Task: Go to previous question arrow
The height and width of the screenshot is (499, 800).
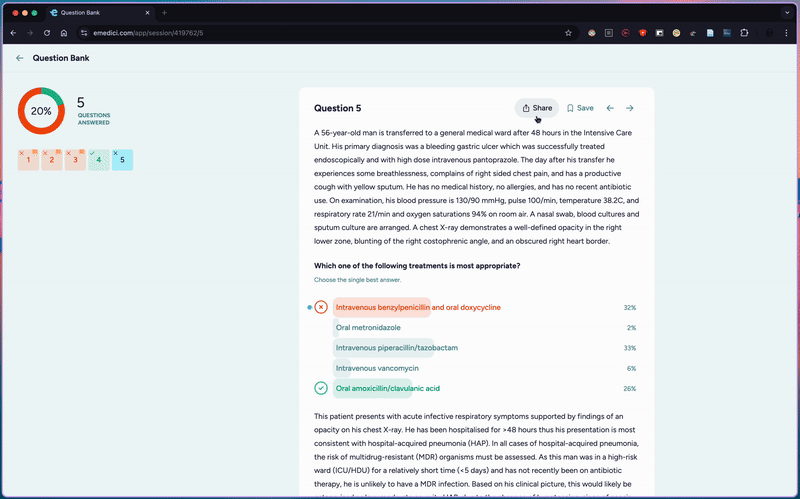Action: tap(610, 108)
